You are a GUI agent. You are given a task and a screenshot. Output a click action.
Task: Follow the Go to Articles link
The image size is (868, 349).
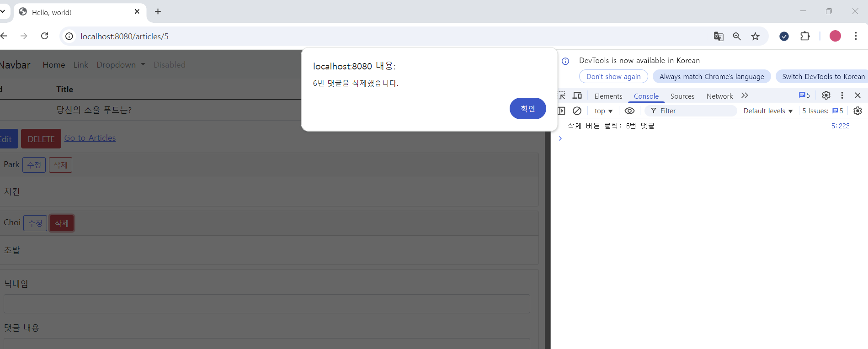[x=90, y=138]
